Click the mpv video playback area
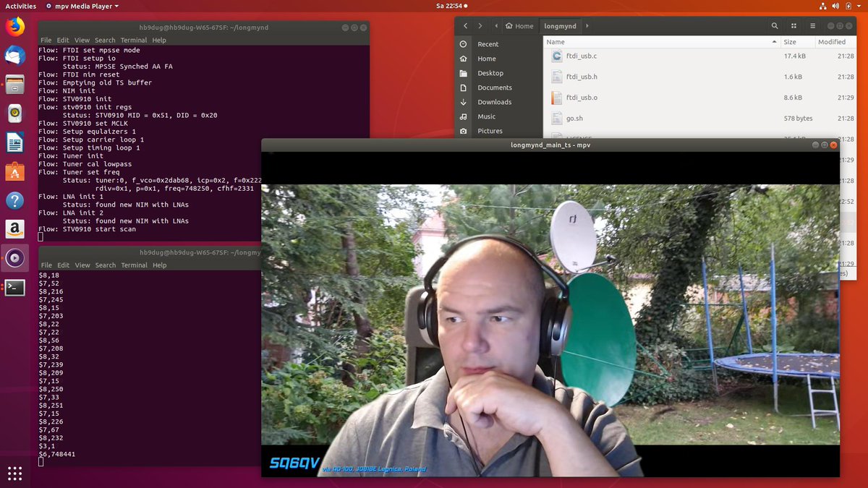Image resolution: width=868 pixels, height=488 pixels. pos(550,314)
